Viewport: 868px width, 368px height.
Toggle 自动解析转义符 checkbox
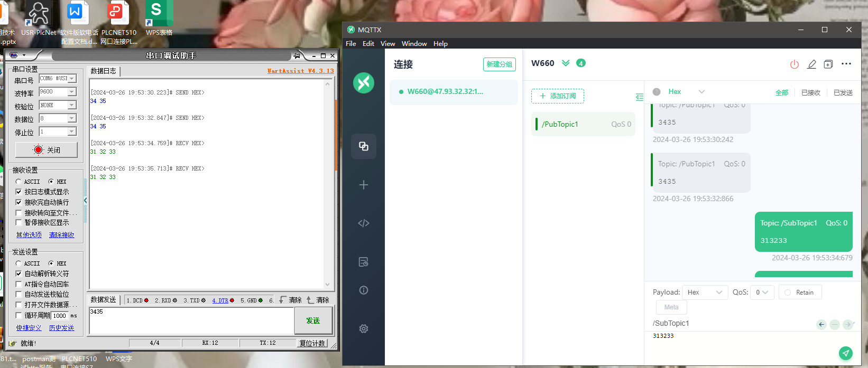tap(19, 273)
